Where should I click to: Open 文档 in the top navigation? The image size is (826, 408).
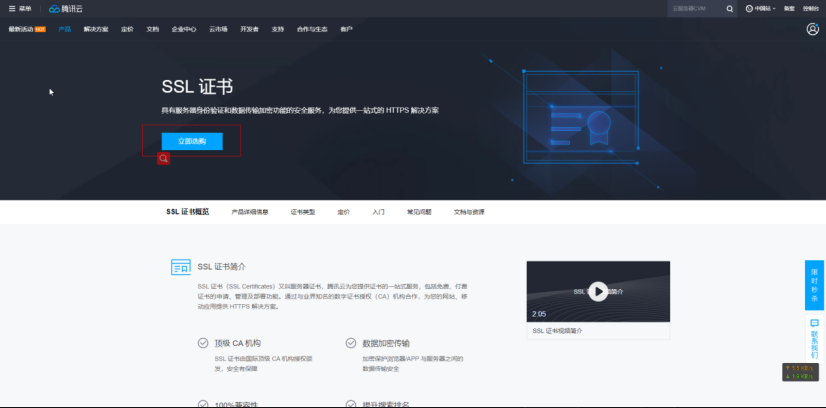coord(152,29)
